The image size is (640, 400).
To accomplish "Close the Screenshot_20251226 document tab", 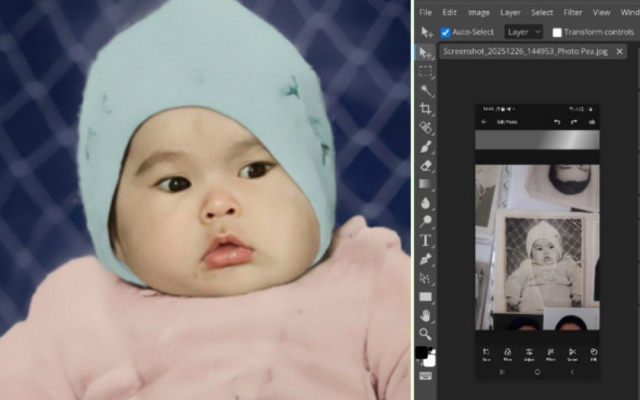I will pos(621,51).
